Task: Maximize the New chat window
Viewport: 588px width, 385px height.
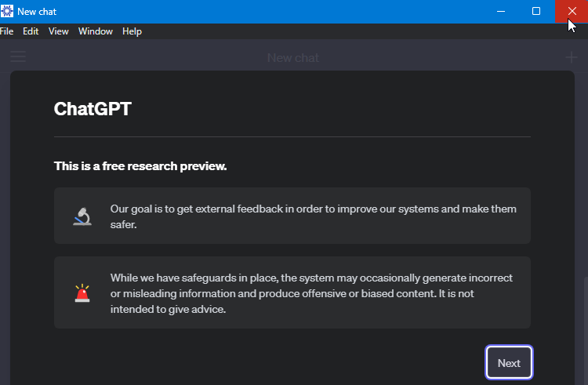Action: point(536,11)
